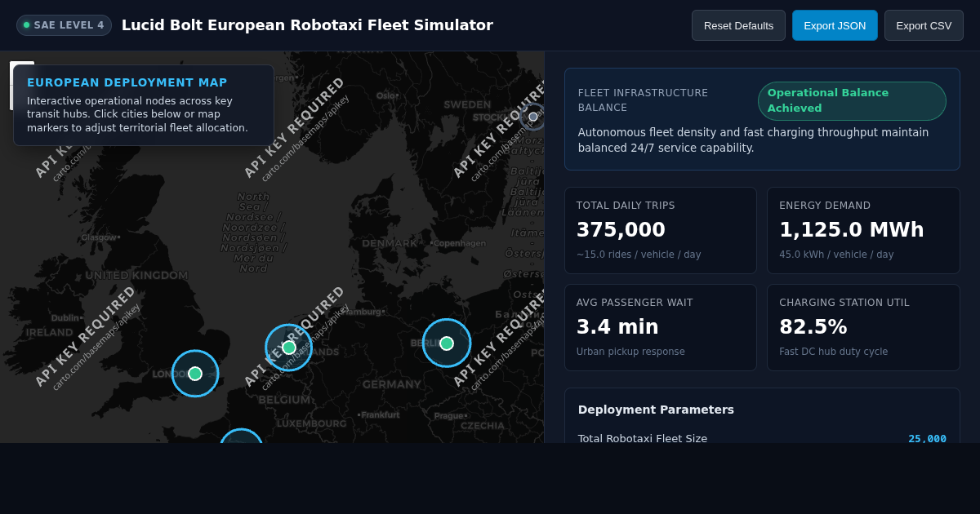Click the European Deployment Map heading
This screenshot has width=980, height=514.
coord(127,82)
